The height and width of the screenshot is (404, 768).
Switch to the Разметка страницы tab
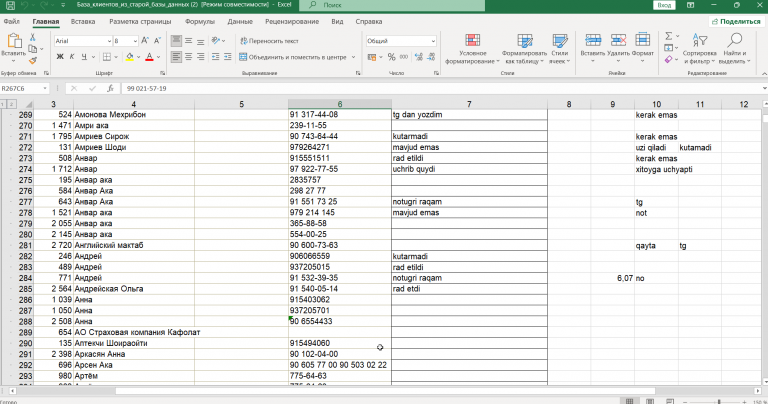tap(140, 22)
